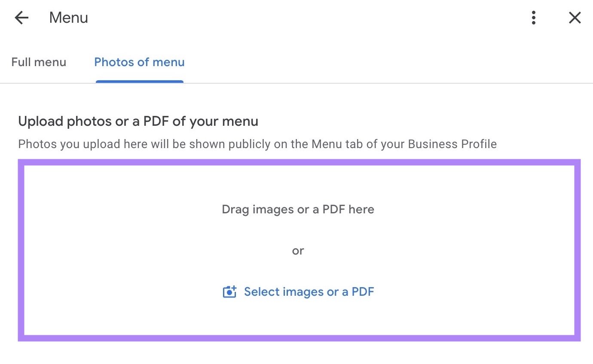Image resolution: width=593 pixels, height=364 pixels.
Task: Tap the camera icon next to upload link
Action: pyautogui.click(x=230, y=291)
